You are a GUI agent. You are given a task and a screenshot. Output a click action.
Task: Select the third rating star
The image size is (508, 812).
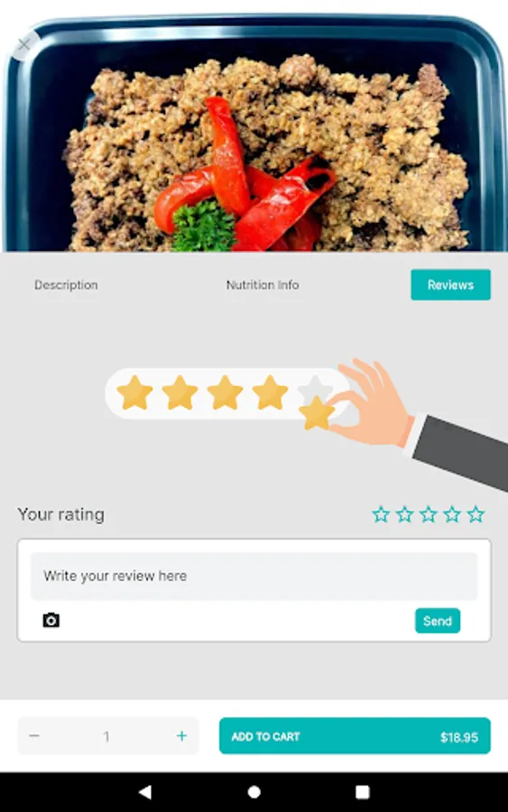[429, 514]
